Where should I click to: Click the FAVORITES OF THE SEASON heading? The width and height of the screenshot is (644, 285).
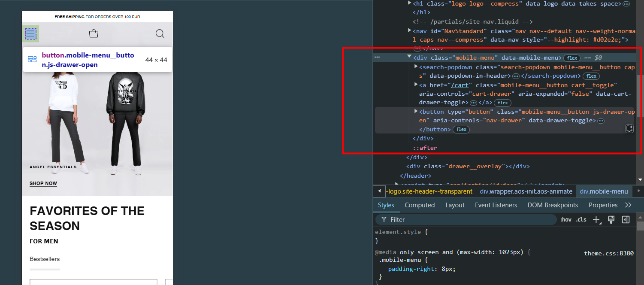87,218
